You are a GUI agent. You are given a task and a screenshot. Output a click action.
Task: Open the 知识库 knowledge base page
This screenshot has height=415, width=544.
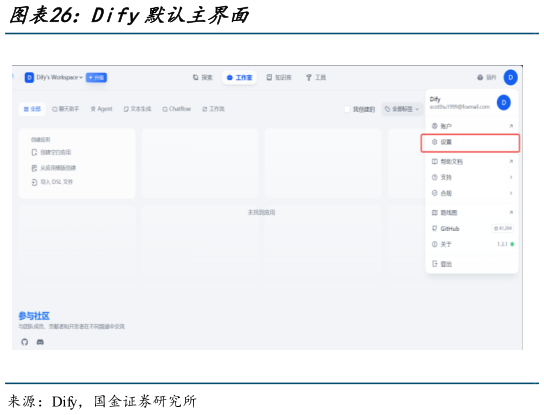279,77
